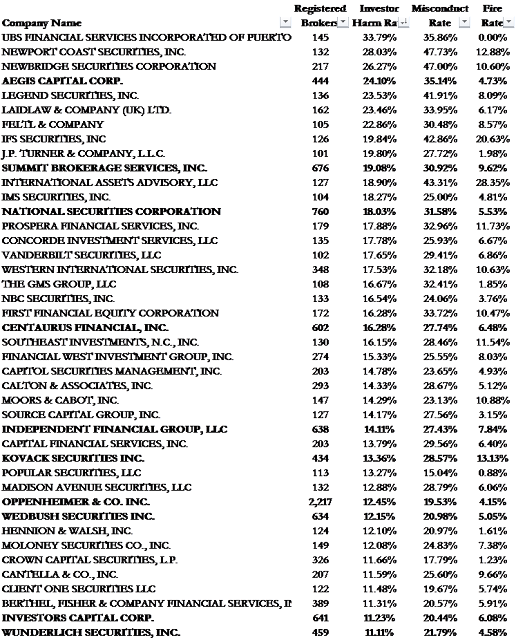This screenshot has width=516, height=640.
Task: Open the Misconduct Rate filter dropdown
Action: click(x=464, y=22)
